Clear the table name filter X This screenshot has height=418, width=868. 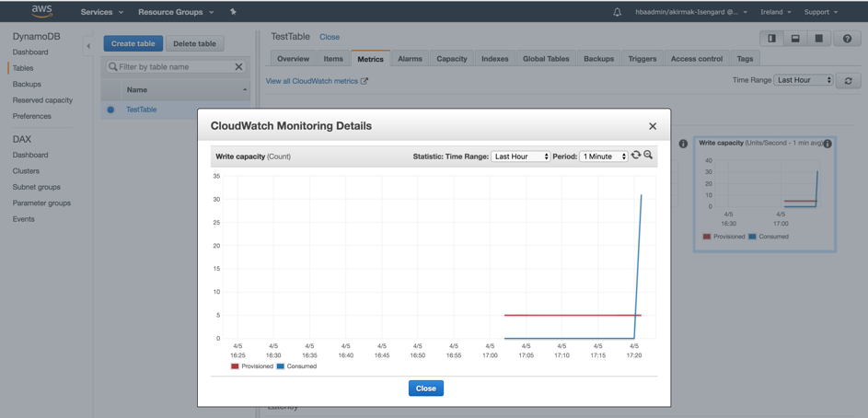click(238, 66)
